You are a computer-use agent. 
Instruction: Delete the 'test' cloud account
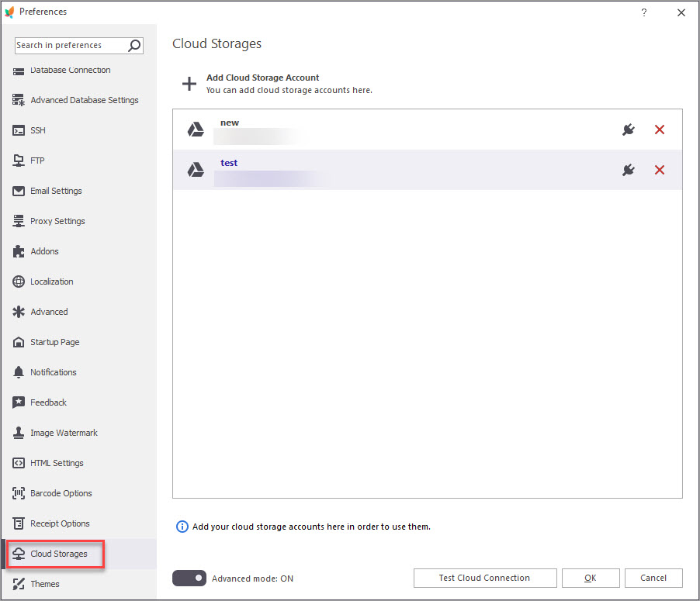(660, 170)
